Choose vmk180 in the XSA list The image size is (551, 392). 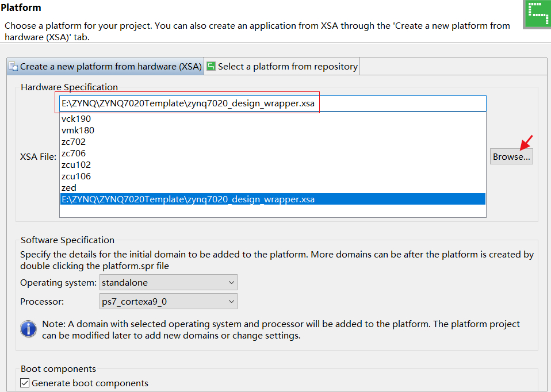pos(78,130)
